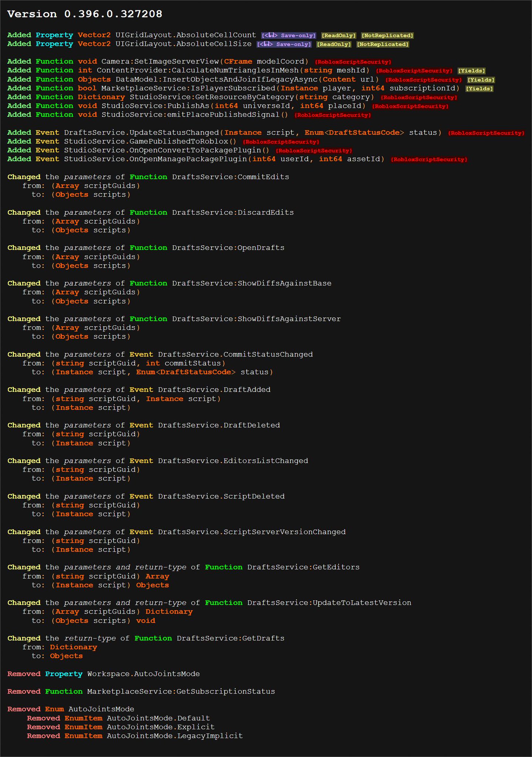Select removed property Workspace.AutoJointsMode

143,674
